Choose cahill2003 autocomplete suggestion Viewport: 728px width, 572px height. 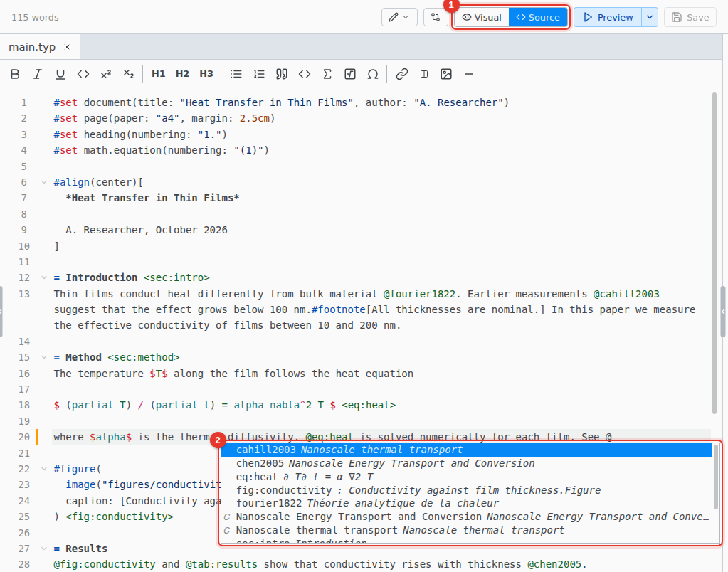[x=467, y=450]
